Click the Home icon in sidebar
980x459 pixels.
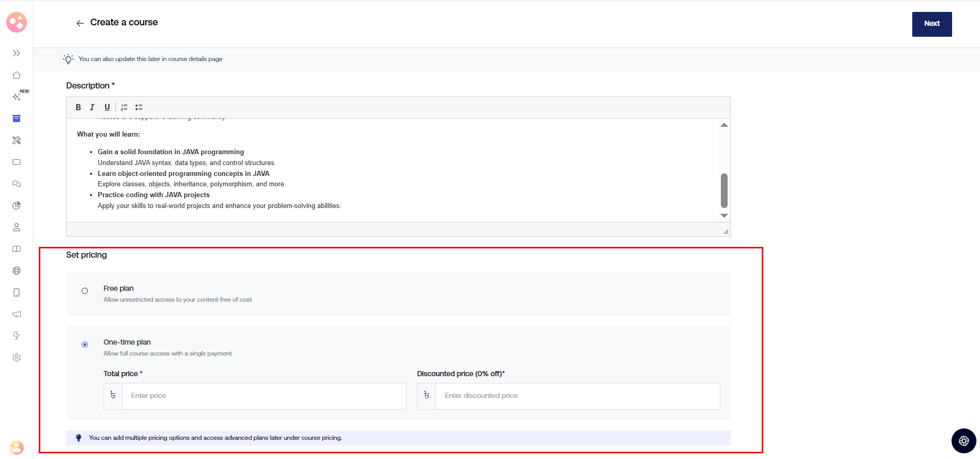(x=17, y=75)
